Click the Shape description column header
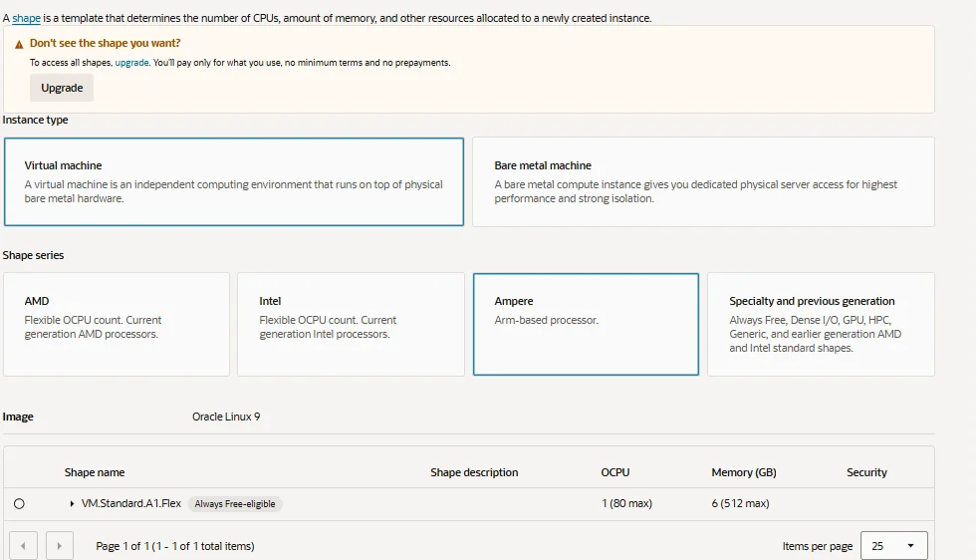Viewport: 980px width, 560px height. click(x=474, y=472)
